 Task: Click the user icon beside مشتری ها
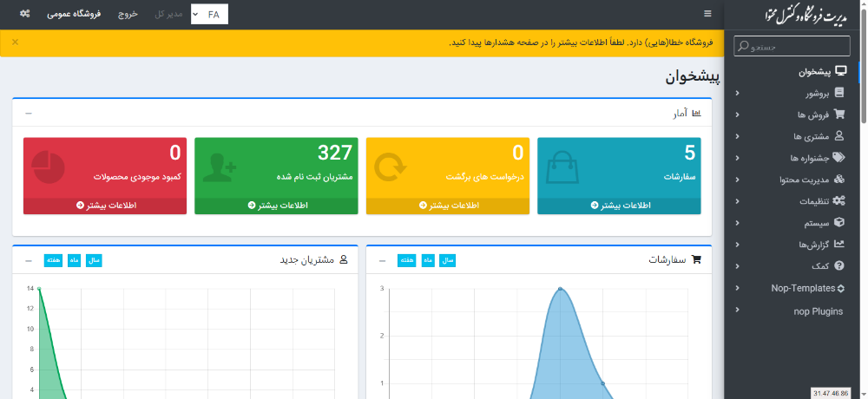[x=838, y=136]
